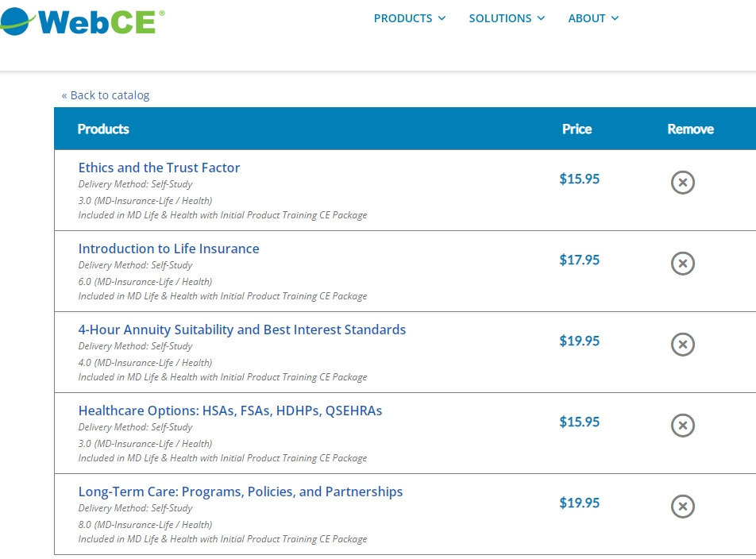Open Ethics and the Trust Factor course
The width and height of the screenshot is (756, 559).
coord(159,168)
